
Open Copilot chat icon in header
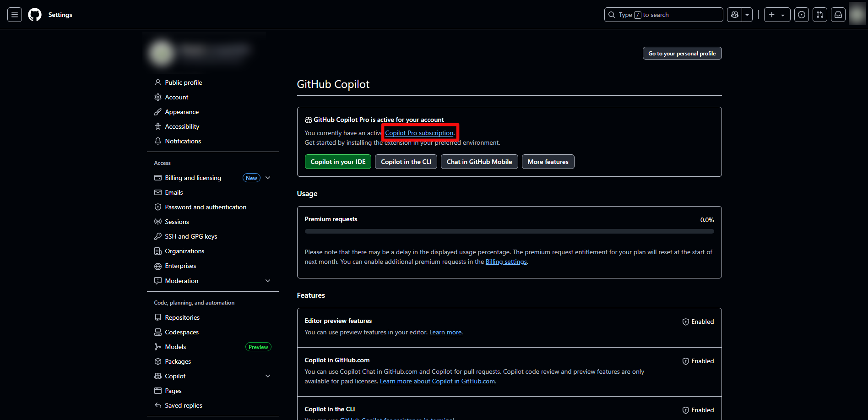tap(735, 15)
